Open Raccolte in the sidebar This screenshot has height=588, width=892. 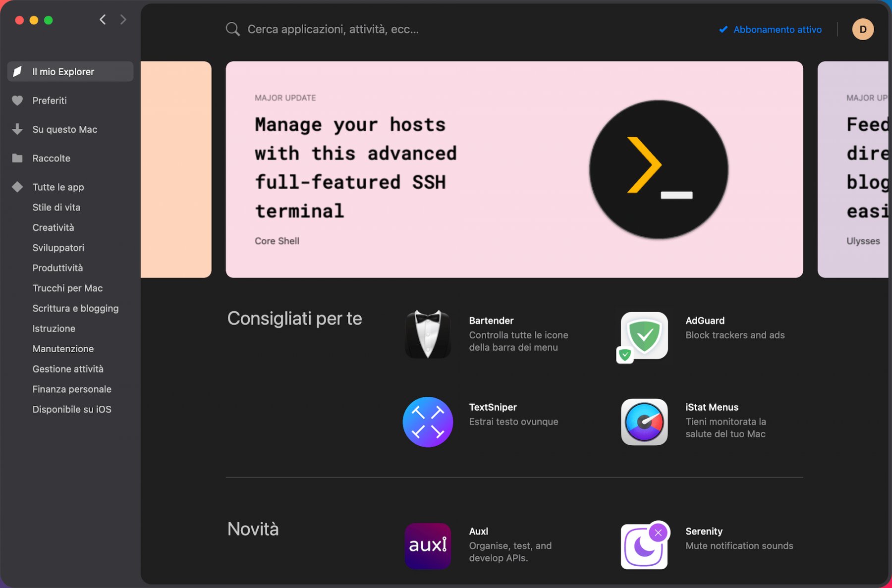pyautogui.click(x=51, y=159)
